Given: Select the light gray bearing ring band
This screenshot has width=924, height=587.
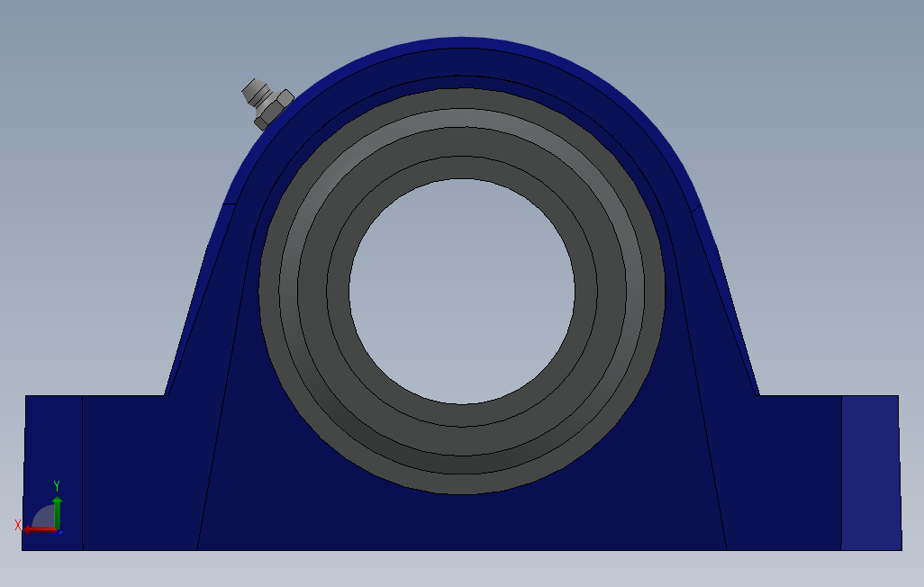Looking at the screenshot, I should pos(462,118).
